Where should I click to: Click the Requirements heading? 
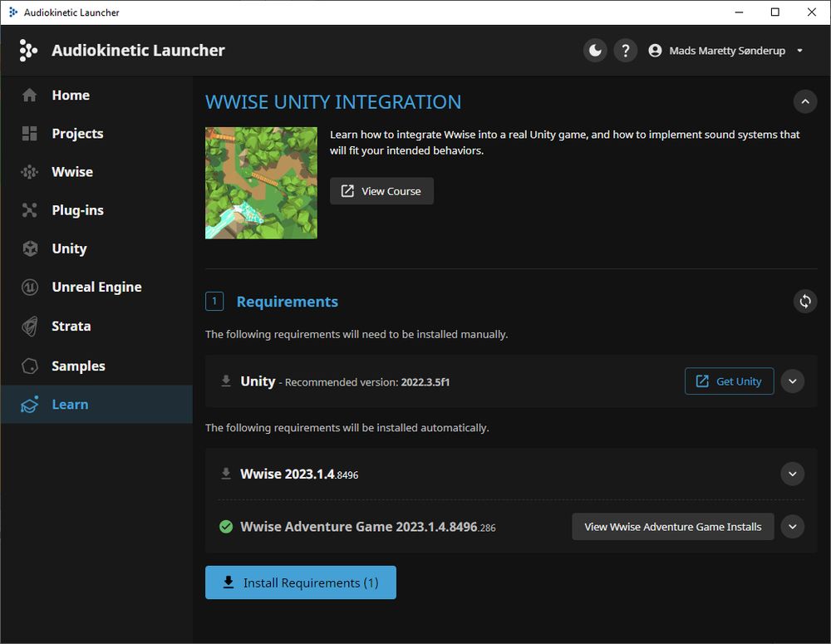click(x=288, y=302)
